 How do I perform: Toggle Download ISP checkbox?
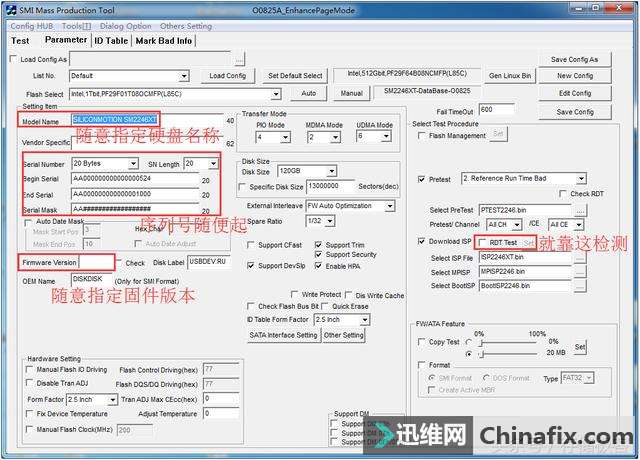[422, 242]
